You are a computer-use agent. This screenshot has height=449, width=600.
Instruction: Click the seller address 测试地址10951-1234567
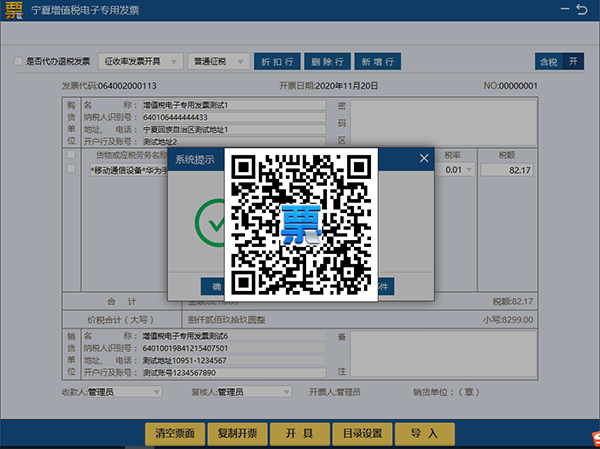[234, 361]
